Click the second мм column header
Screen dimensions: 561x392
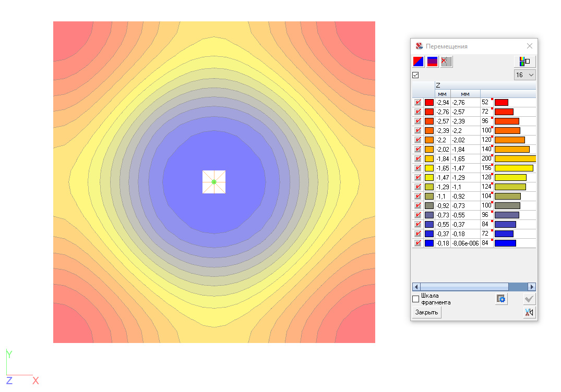coord(465,94)
